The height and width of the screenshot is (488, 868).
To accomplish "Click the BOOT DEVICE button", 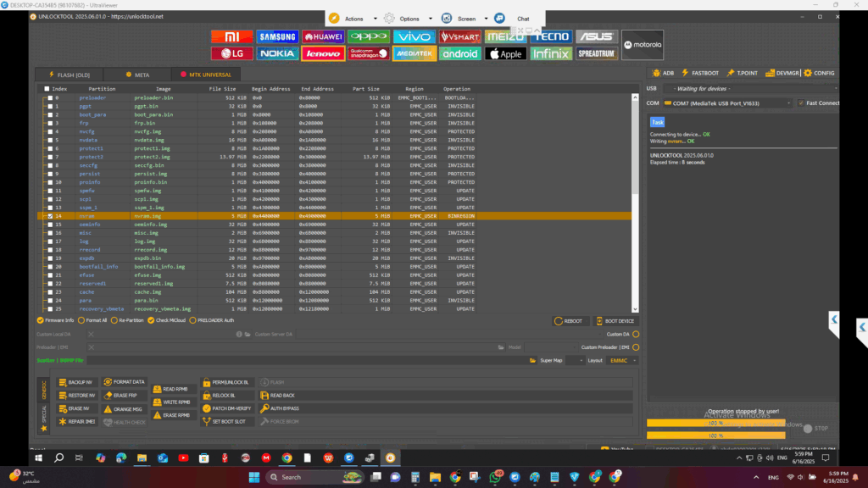I will pyautogui.click(x=615, y=321).
